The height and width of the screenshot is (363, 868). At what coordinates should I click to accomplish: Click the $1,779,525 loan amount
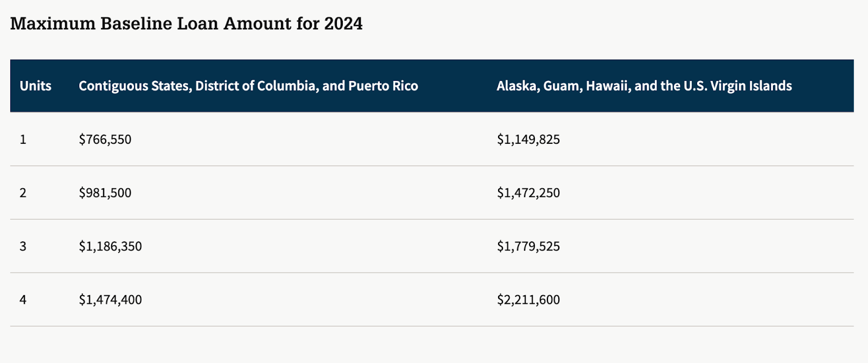pos(528,246)
